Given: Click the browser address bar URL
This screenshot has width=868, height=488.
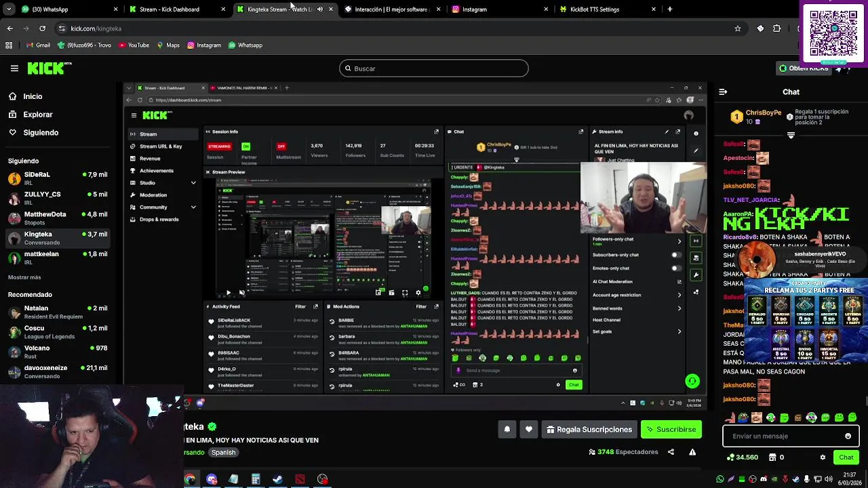Looking at the screenshot, I should (x=96, y=28).
